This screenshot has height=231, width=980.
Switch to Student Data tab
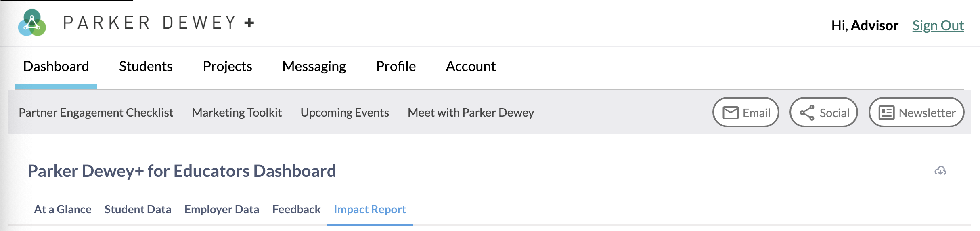[138, 209]
